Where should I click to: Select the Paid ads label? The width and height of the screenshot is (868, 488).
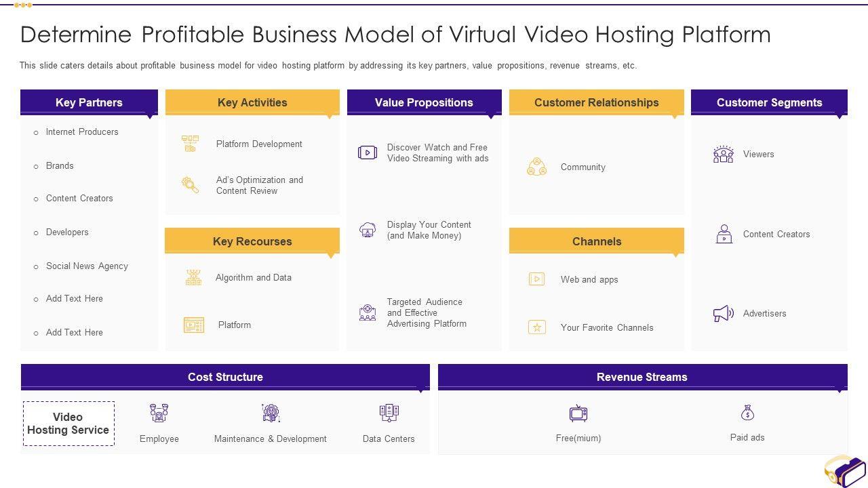(747, 437)
